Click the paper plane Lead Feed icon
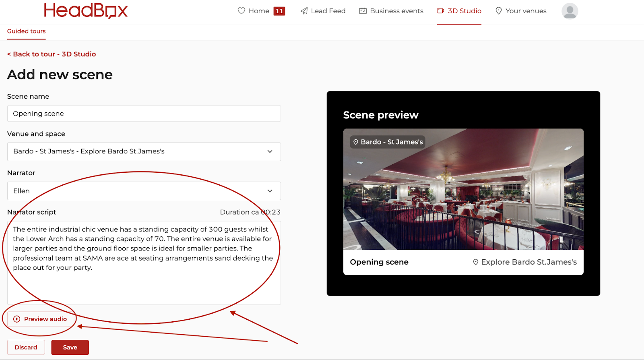 point(304,11)
